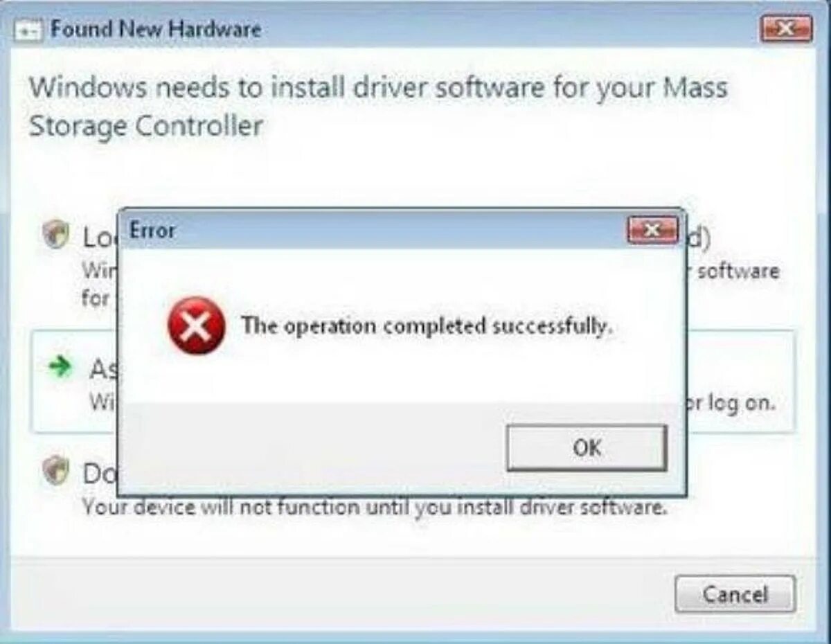Click the red error X icon
Screen dimensions: 831x644
[x=196, y=325]
